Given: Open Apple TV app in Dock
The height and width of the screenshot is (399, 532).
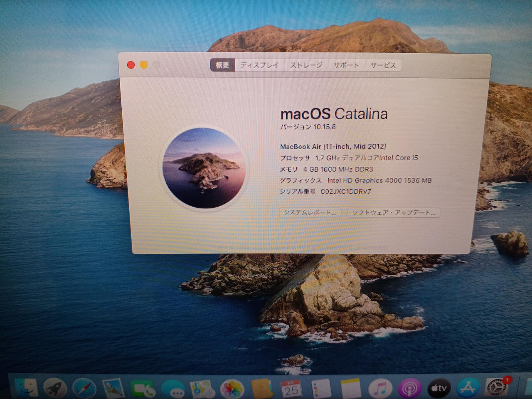Looking at the screenshot, I should coord(439,389).
